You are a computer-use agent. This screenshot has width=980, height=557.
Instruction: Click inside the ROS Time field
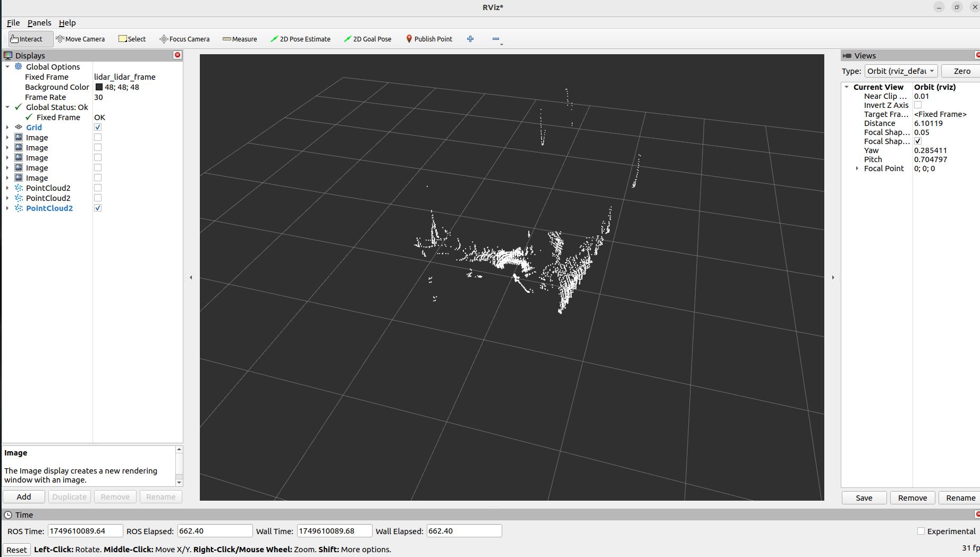pos(85,530)
